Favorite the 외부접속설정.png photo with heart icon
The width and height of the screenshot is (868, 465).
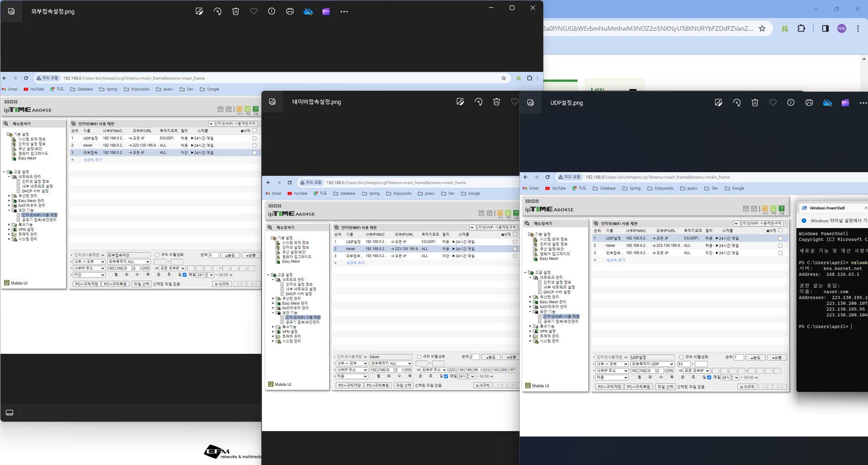[x=254, y=11]
